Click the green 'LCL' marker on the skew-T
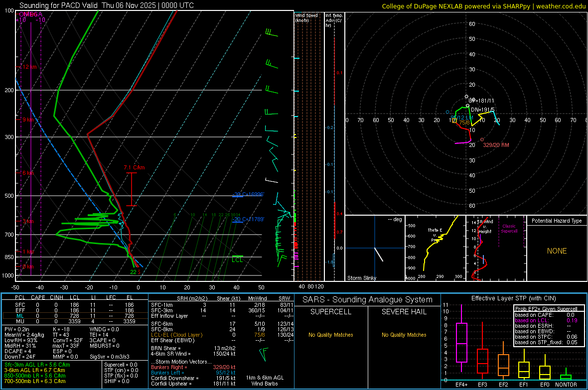The width and height of the screenshot is (588, 390). (237, 260)
